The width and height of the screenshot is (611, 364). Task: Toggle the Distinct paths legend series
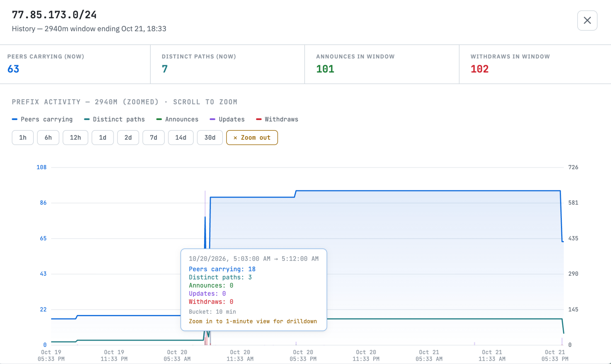114,119
